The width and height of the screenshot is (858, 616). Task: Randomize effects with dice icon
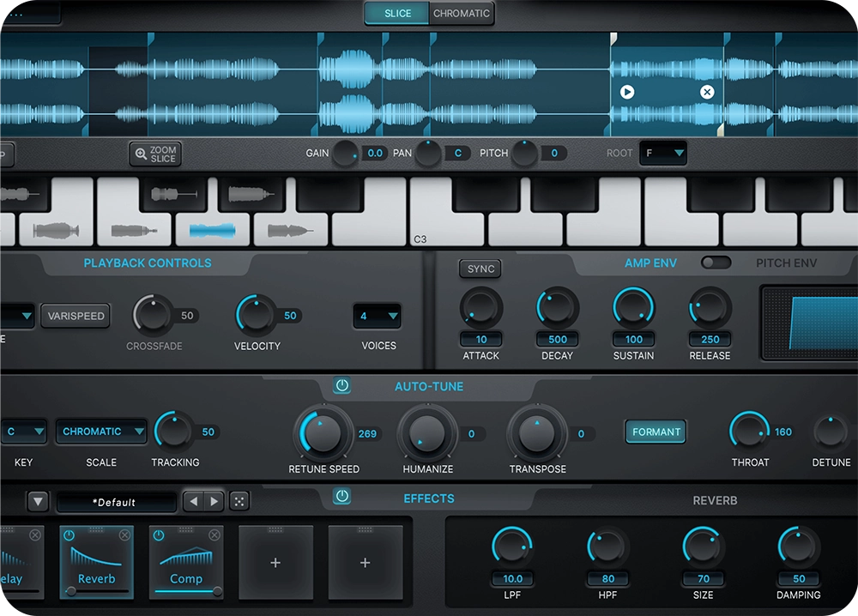[239, 501]
